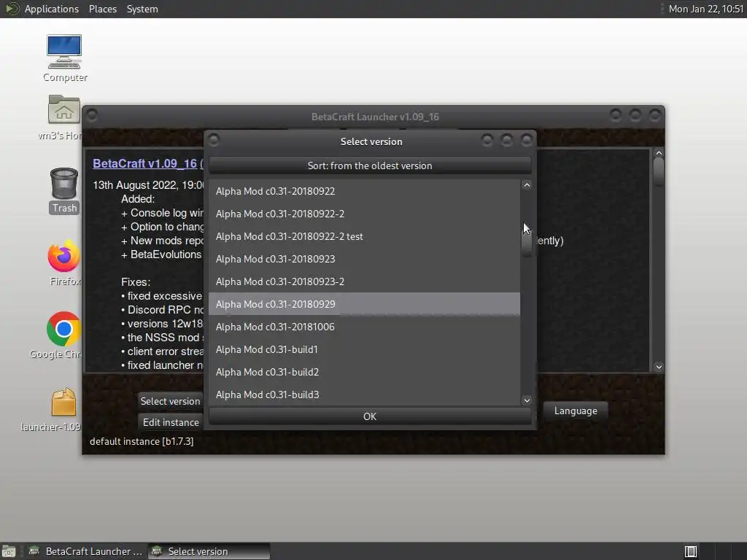Screen dimensions: 747x560
Task: Click the Select version button in launcher
Action: 170,401
